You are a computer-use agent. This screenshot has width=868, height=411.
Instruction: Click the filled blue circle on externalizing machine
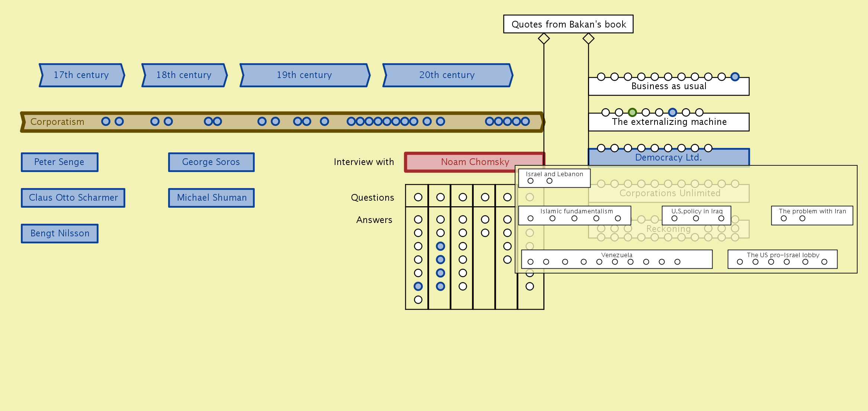672,112
